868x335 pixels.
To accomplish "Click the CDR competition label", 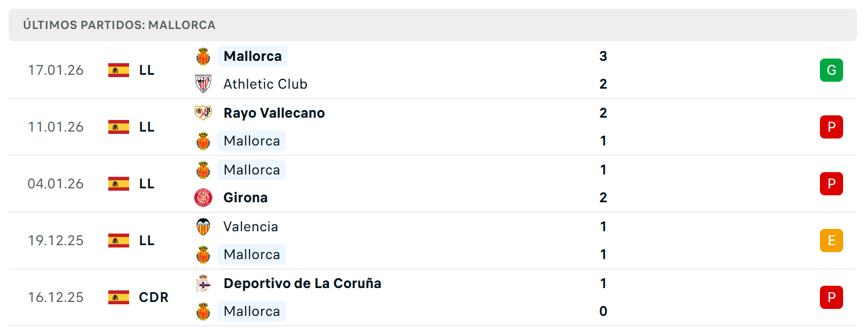I will (153, 297).
